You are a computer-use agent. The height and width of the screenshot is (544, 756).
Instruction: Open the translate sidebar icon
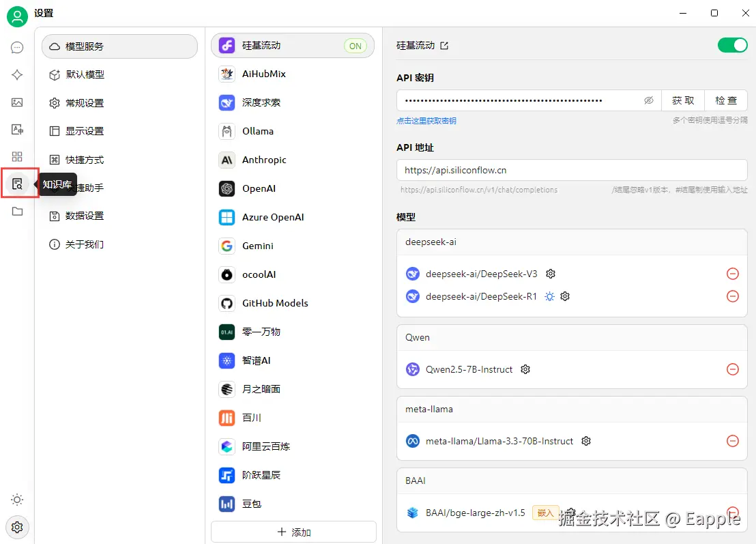pos(17,129)
